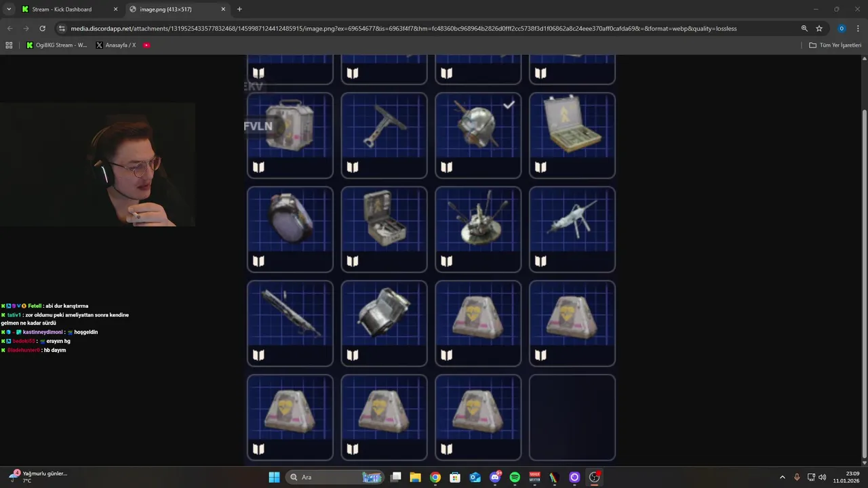This screenshot has height=488, width=868.
Task: Open Discord from the taskbar
Action: (x=495, y=477)
